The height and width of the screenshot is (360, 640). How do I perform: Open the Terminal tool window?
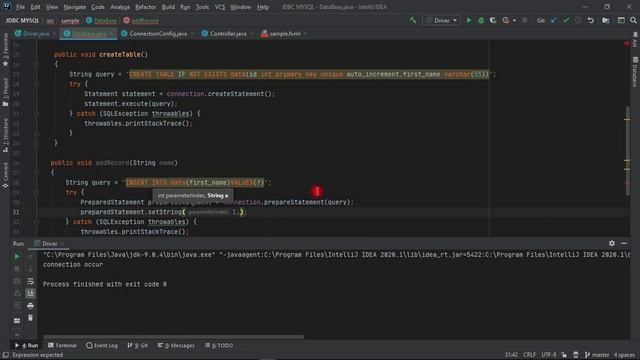pyautogui.click(x=62, y=345)
